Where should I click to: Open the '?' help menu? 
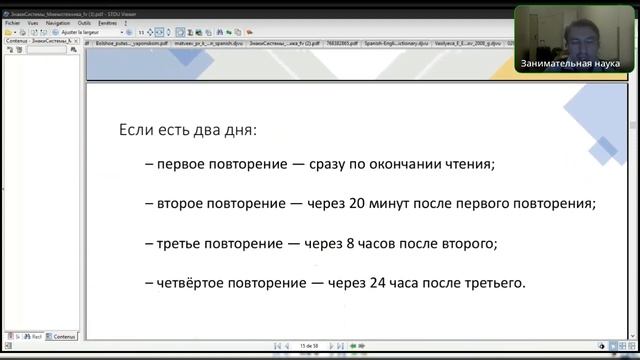pyautogui.click(x=125, y=23)
